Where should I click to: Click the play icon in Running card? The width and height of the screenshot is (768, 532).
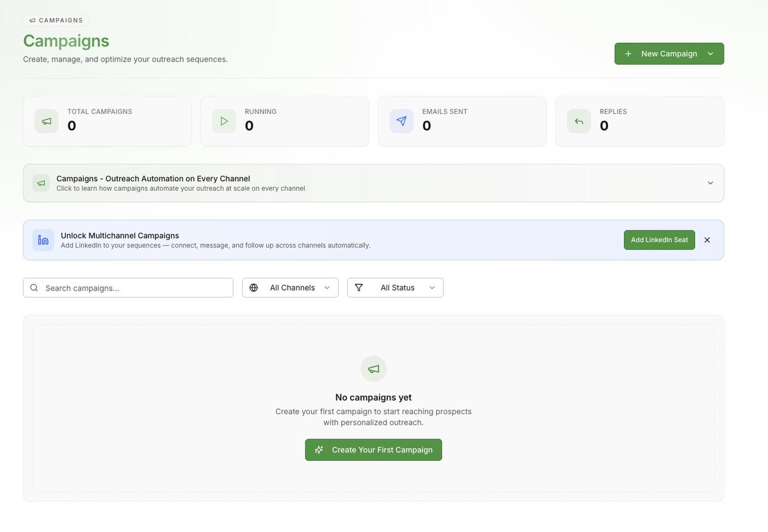tap(224, 121)
